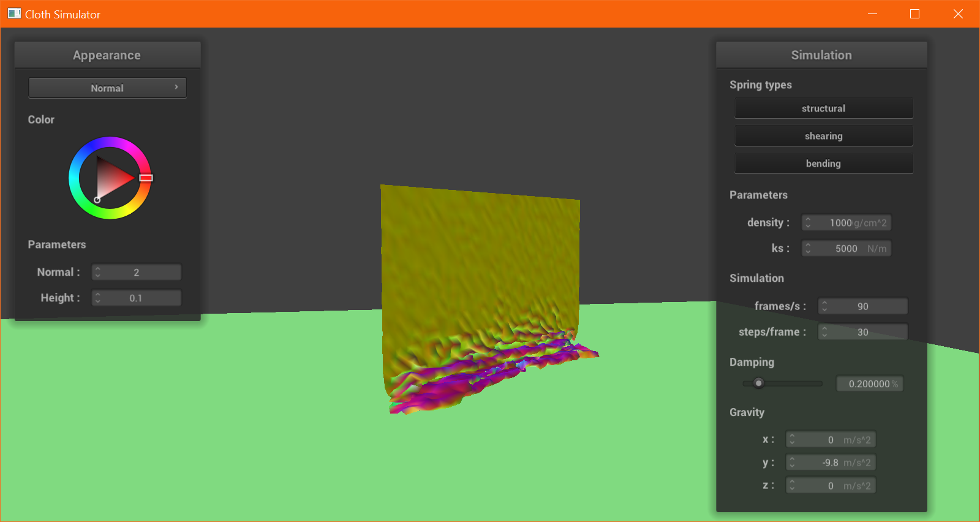Click the Appearance panel title bar

point(107,55)
